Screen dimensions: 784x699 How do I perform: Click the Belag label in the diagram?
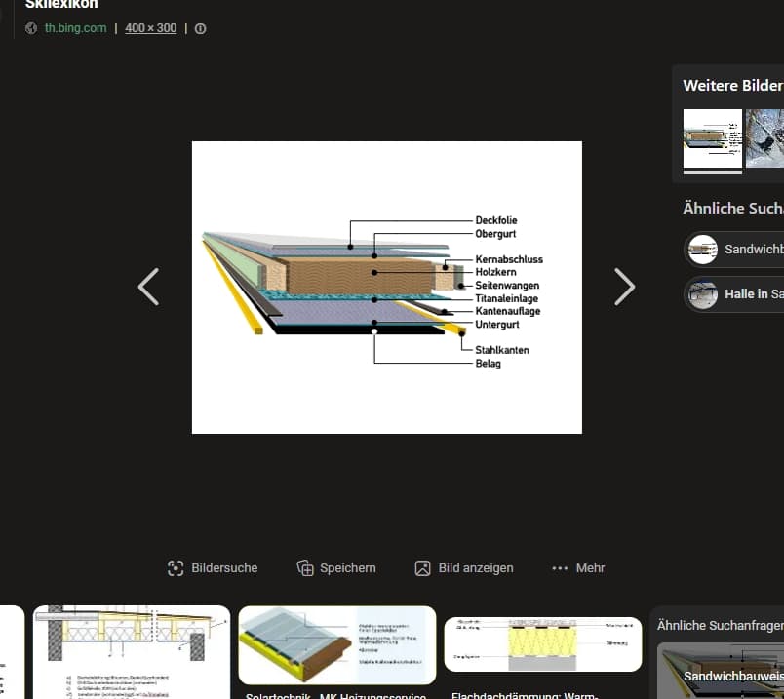click(488, 364)
